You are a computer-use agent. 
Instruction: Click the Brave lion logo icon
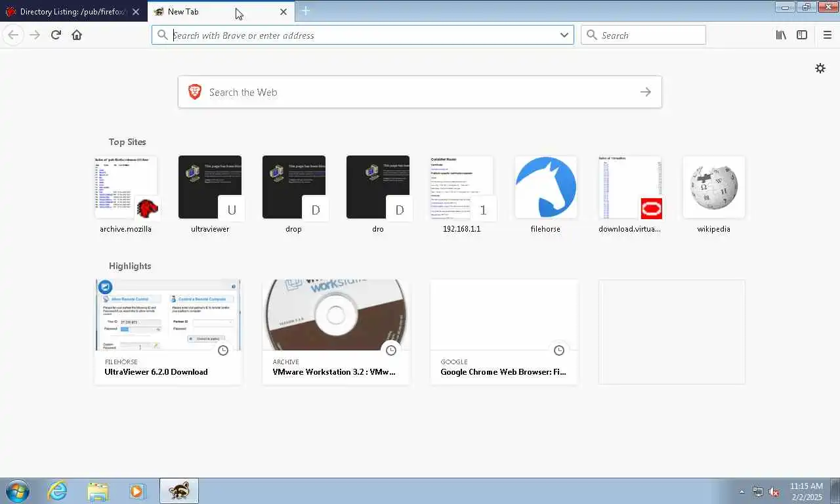195,92
